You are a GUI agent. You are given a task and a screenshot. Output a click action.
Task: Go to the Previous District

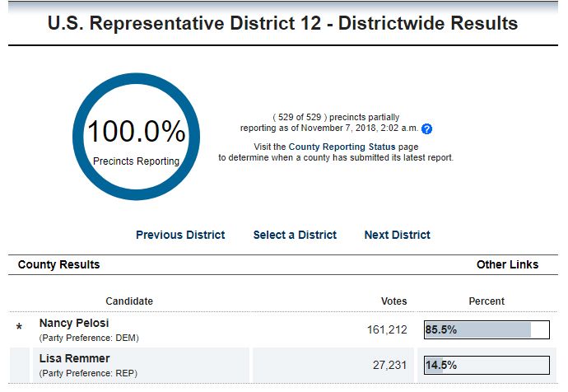tap(180, 236)
